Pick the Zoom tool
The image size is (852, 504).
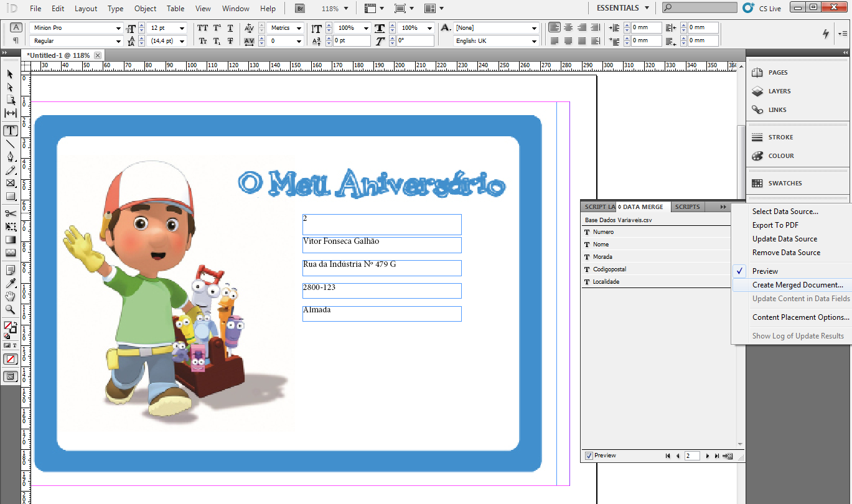coord(10,309)
